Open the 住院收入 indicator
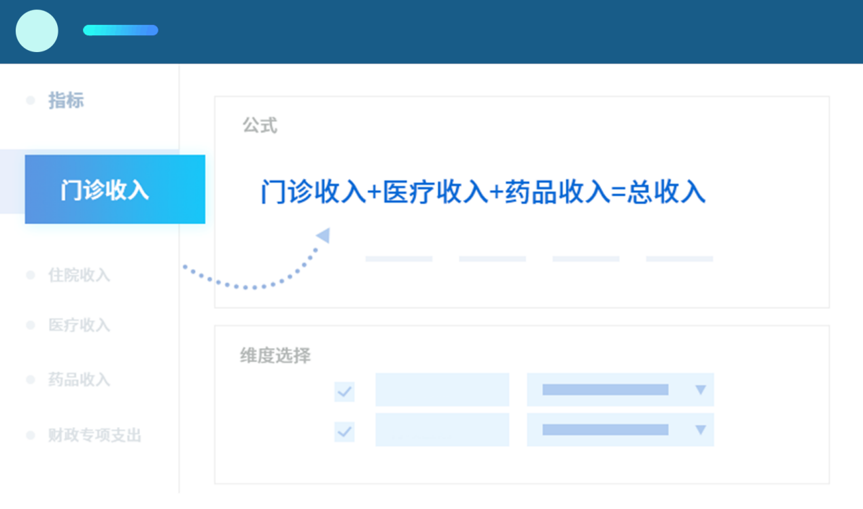 [79, 275]
